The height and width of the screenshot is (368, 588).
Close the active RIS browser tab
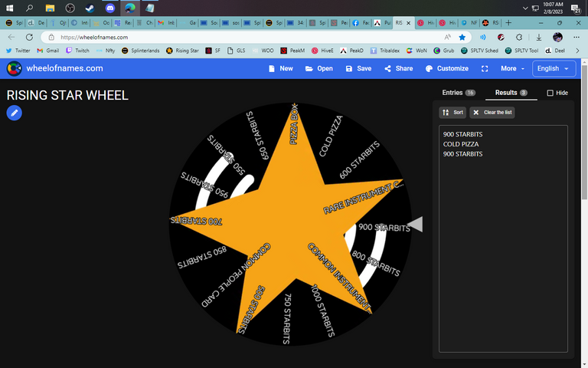[409, 23]
